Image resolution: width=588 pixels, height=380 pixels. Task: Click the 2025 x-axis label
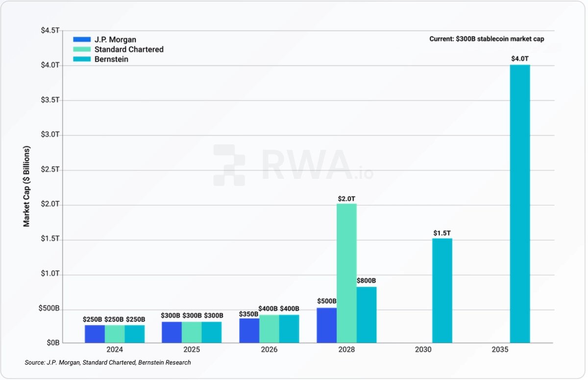tap(192, 350)
